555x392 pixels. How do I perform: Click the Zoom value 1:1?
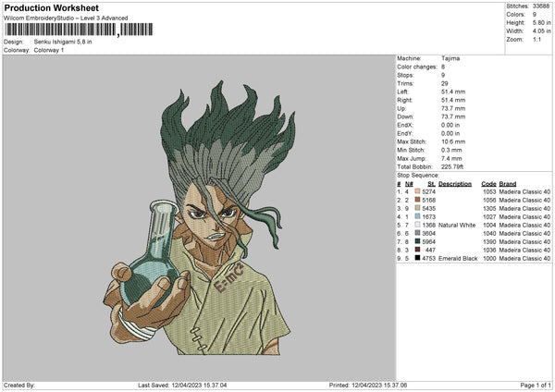coord(536,39)
